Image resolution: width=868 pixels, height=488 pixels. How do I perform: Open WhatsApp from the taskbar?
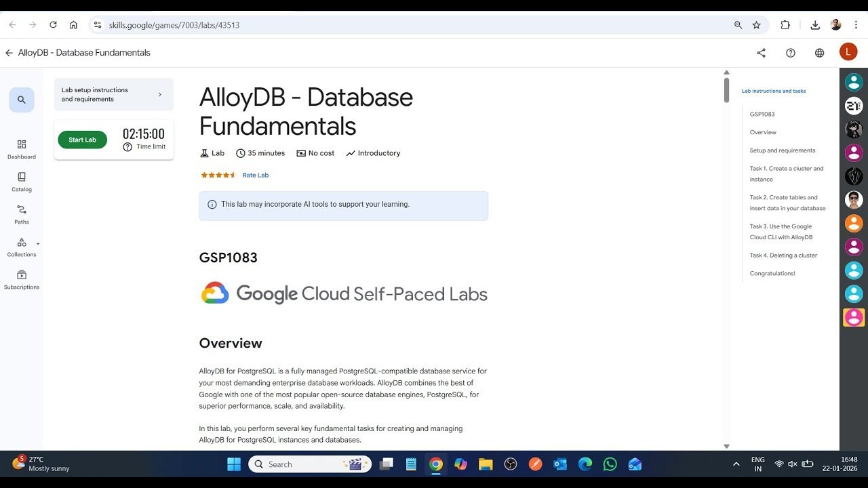tap(610, 464)
